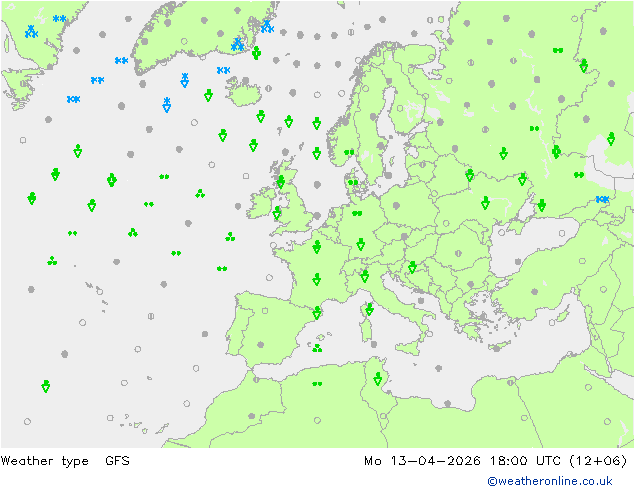Click the grey cloud dot over Sicily's west coast
Viewport: 634px width, 490px height.
(x=374, y=344)
